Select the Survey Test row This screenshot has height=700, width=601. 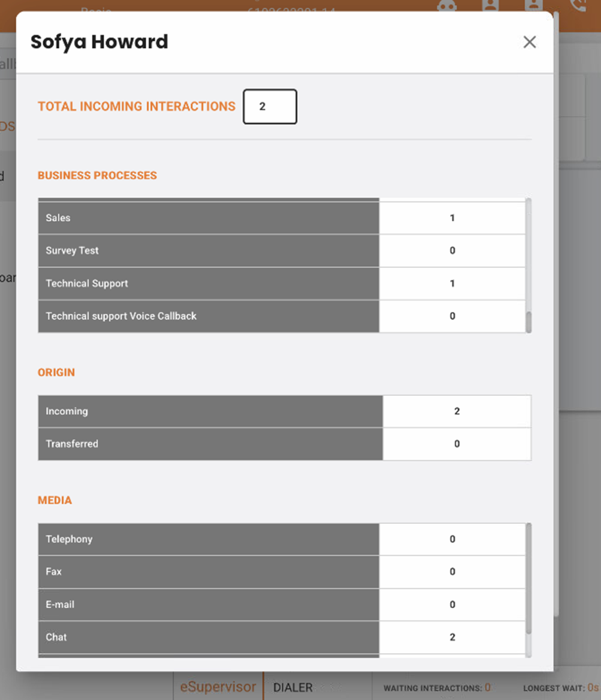(x=209, y=251)
